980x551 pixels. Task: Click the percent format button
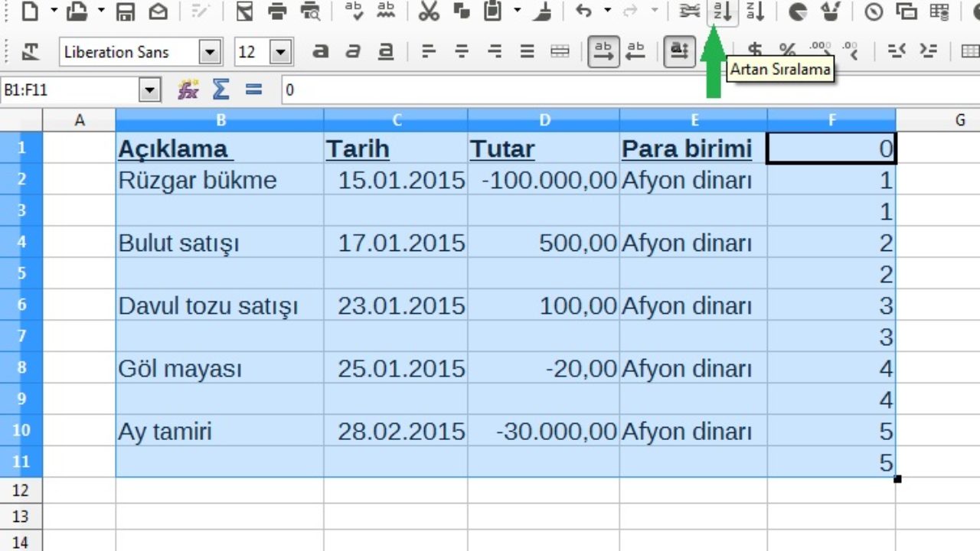point(786,51)
